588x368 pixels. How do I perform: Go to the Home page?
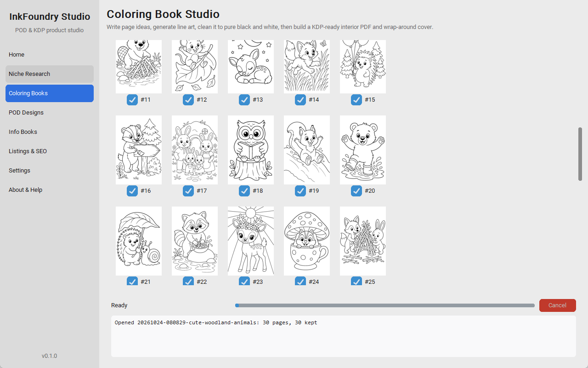pos(50,55)
